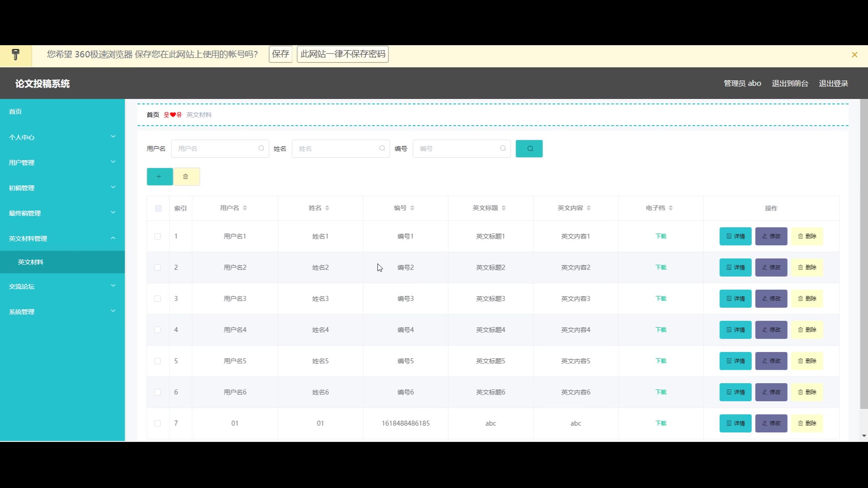Close the password save notification bar

854,55
